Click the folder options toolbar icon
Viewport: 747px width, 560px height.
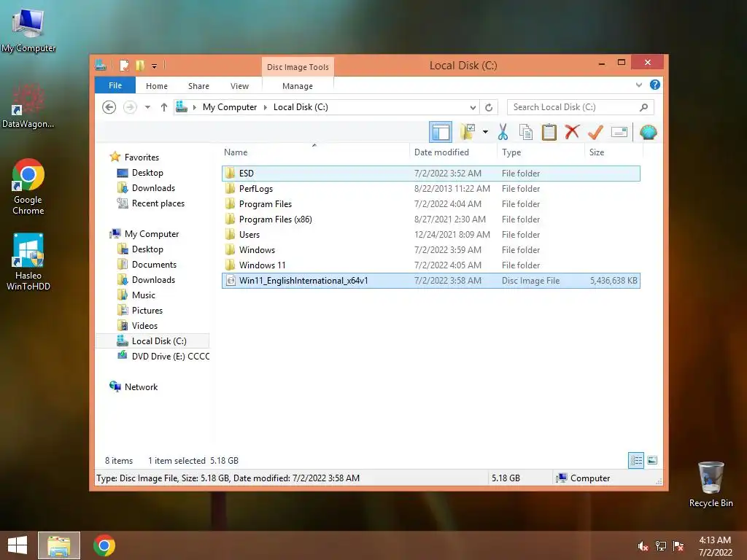click(x=468, y=132)
